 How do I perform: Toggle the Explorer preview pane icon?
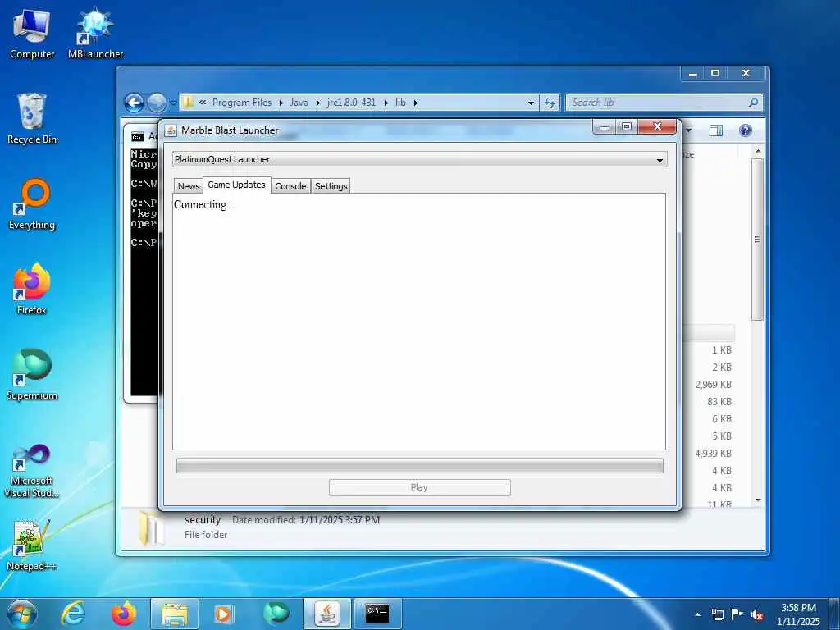pyautogui.click(x=715, y=130)
